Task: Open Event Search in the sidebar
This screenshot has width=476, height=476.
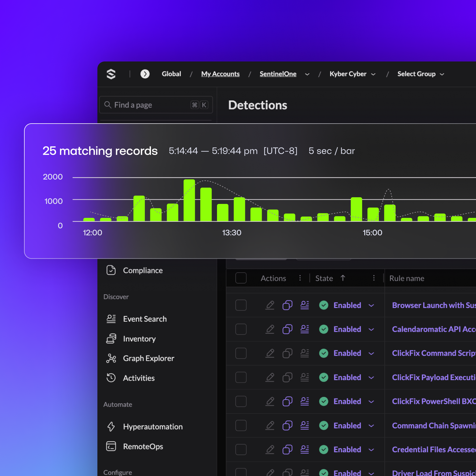Action: tap(145, 319)
